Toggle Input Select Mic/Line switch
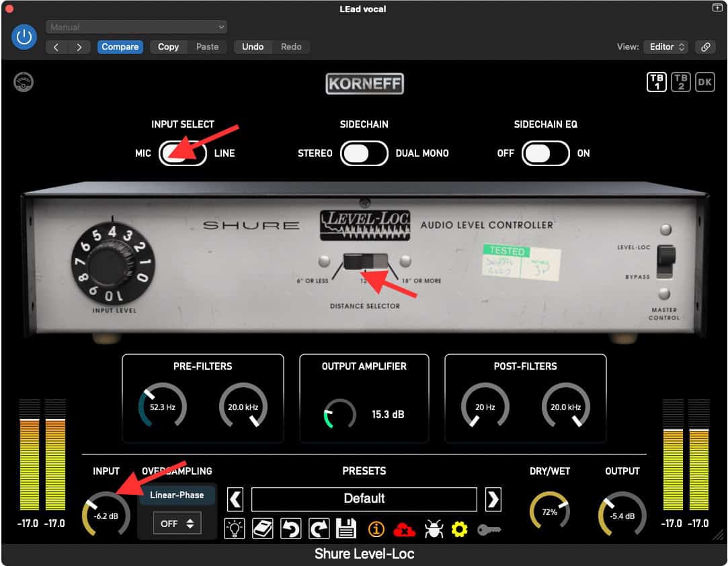Image resolution: width=728 pixels, height=566 pixels. [x=183, y=153]
